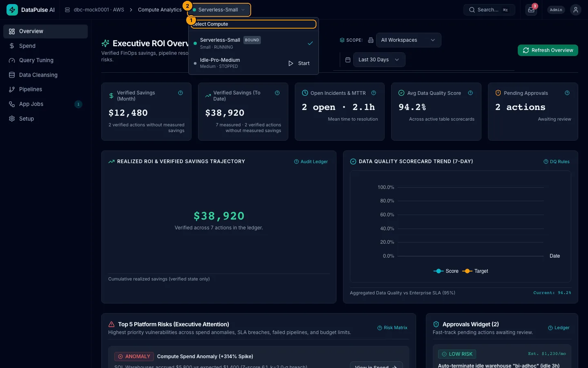
Task: Click the $12,480 monthly savings value
Action: 128,113
